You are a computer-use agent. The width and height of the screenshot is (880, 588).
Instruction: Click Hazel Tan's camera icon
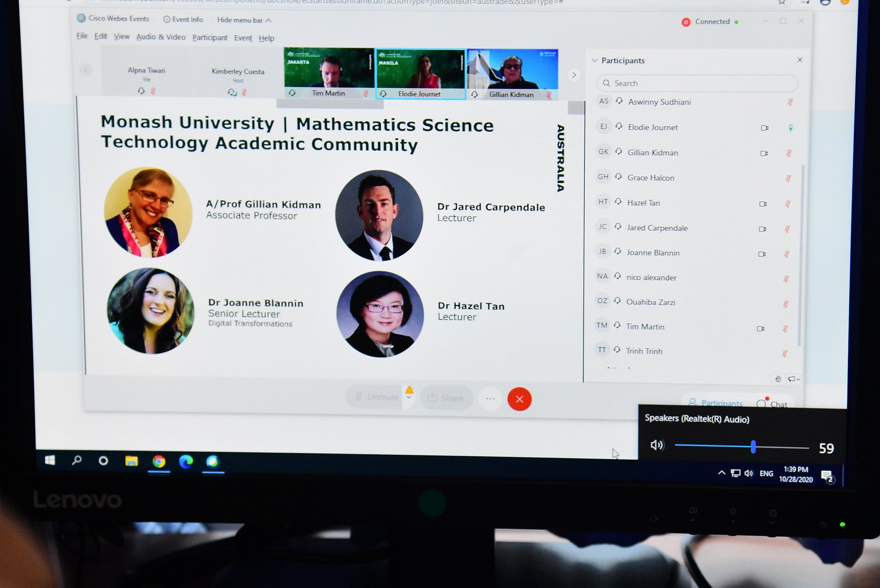(763, 204)
